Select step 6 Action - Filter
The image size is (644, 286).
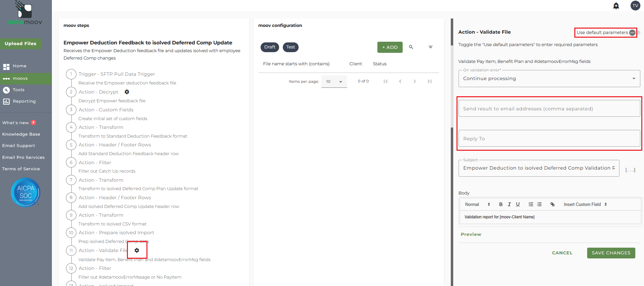point(95,163)
